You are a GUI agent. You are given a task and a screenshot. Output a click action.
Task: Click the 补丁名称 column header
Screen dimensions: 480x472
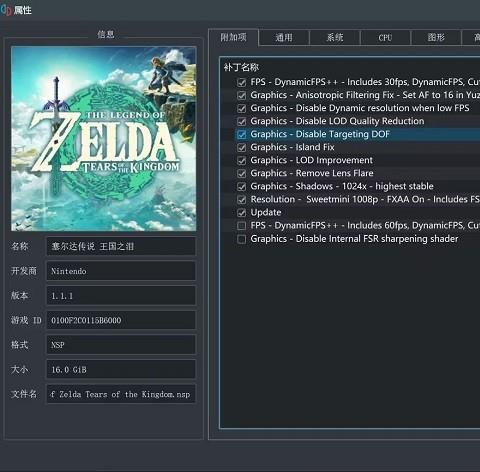(242, 68)
